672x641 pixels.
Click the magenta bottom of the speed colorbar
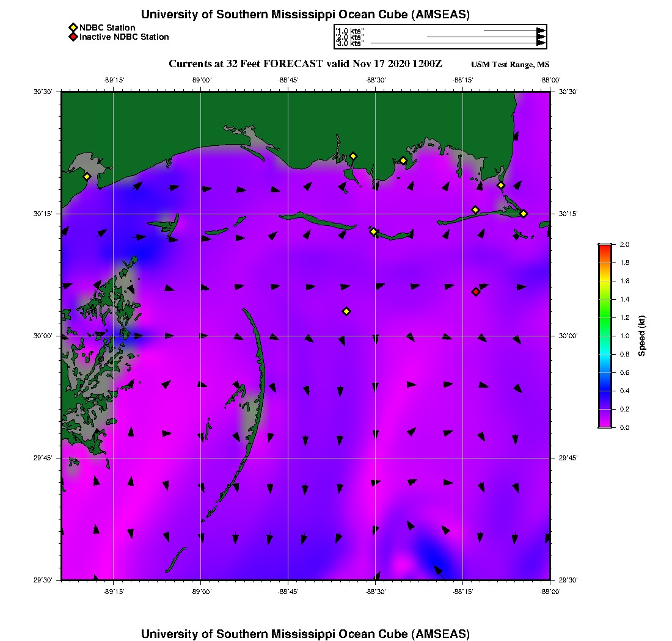(605, 425)
